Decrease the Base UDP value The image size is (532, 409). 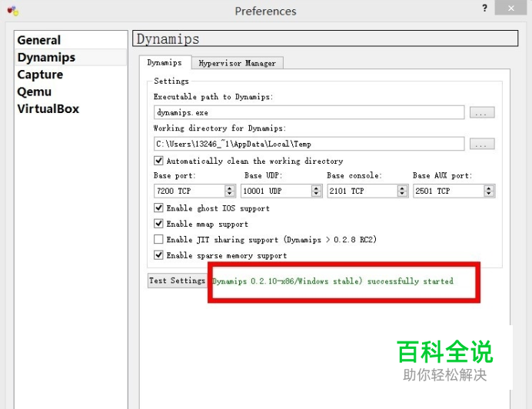(316, 194)
